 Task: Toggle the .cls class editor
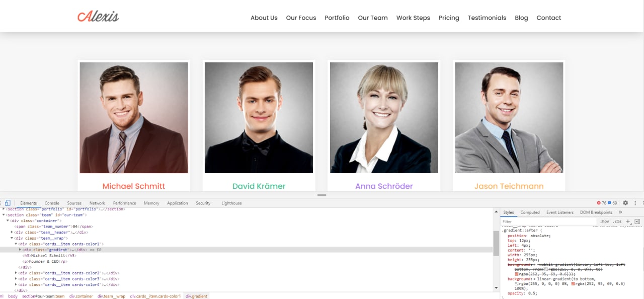click(616, 221)
